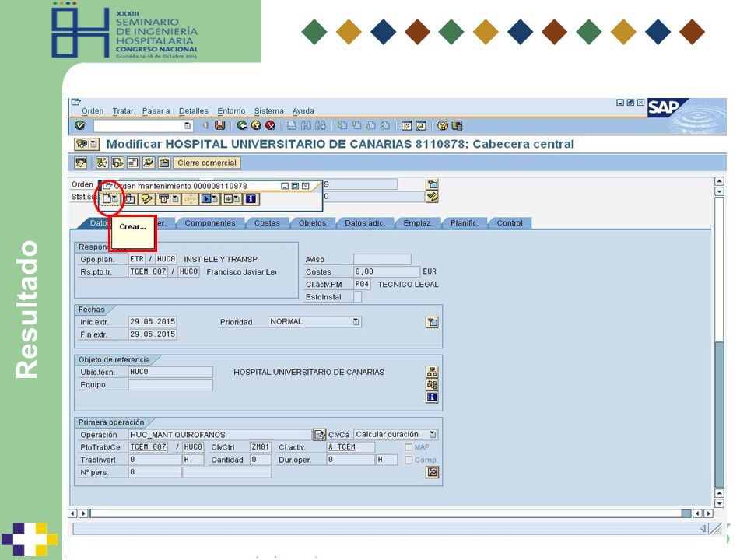This screenshot has width=747, height=560.
Task: Toggle the EstdInstal checkbox
Action: (x=357, y=296)
